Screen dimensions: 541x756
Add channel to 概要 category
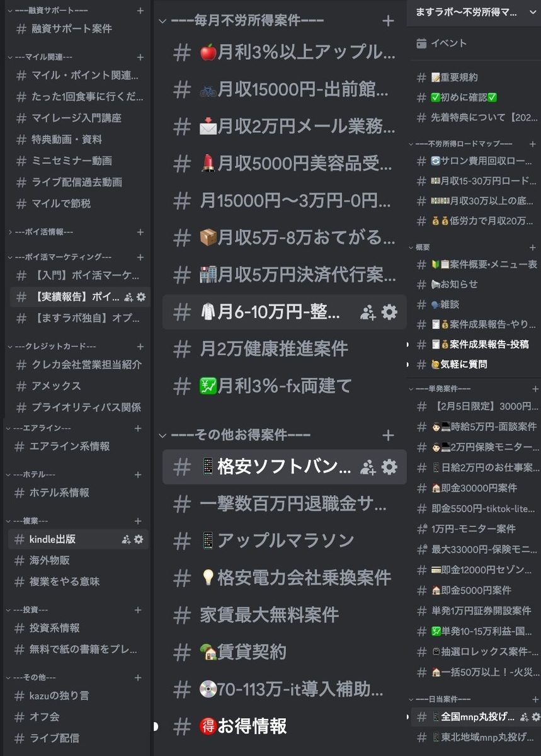coord(533,248)
